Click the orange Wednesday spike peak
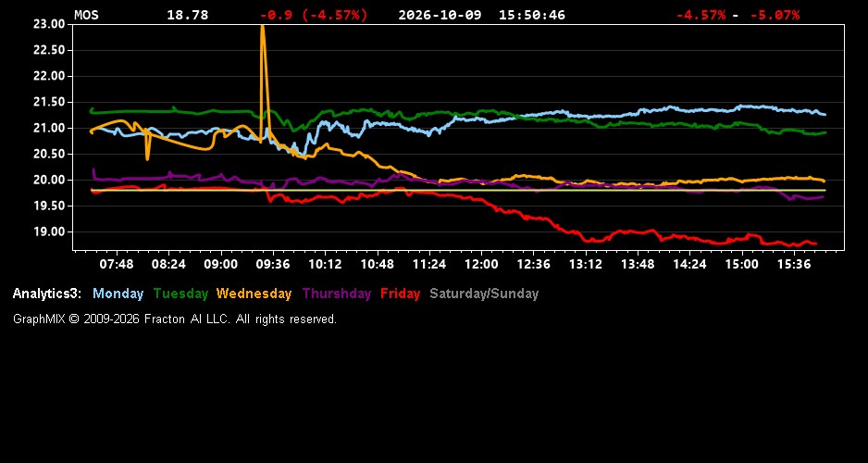Screen dimensions: 868x463 263,26
